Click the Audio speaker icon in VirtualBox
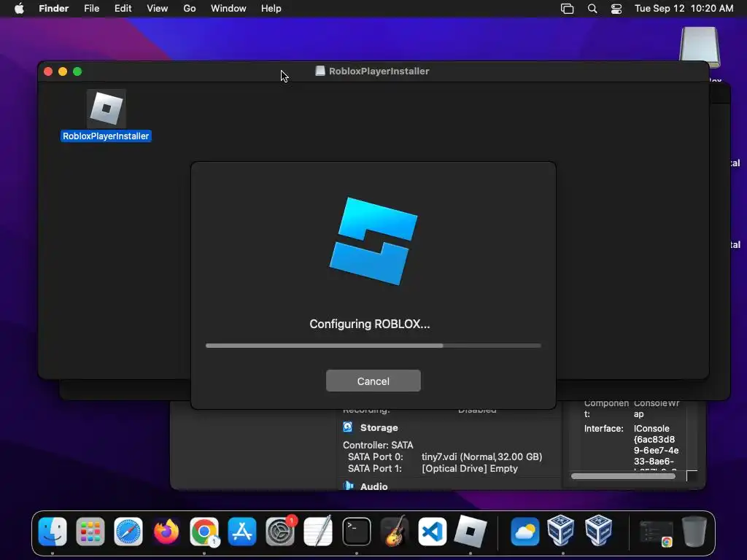 point(348,486)
